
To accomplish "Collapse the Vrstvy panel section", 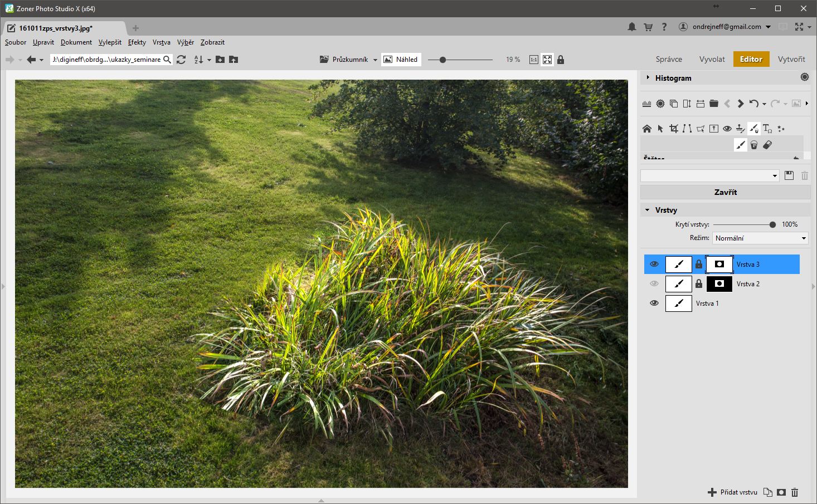I will pyautogui.click(x=648, y=210).
